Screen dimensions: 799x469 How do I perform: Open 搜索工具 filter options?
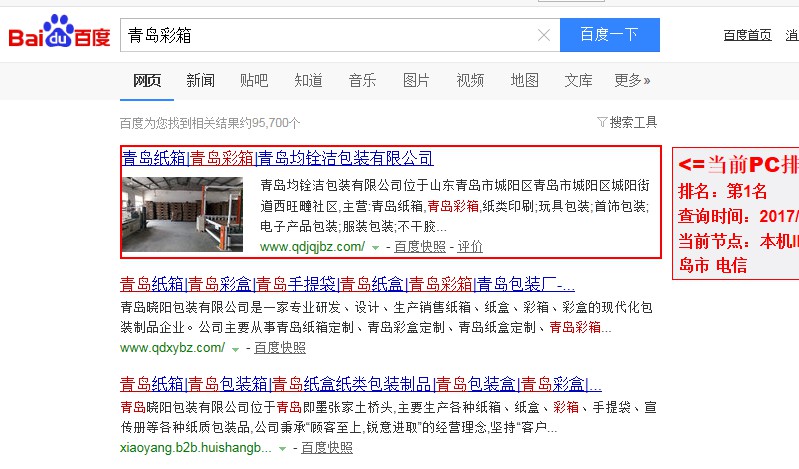pos(627,122)
